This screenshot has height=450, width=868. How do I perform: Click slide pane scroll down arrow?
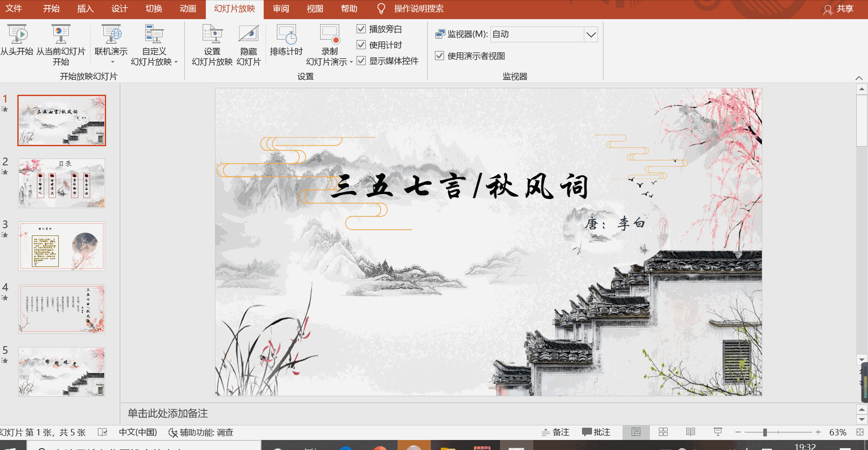tap(862, 359)
